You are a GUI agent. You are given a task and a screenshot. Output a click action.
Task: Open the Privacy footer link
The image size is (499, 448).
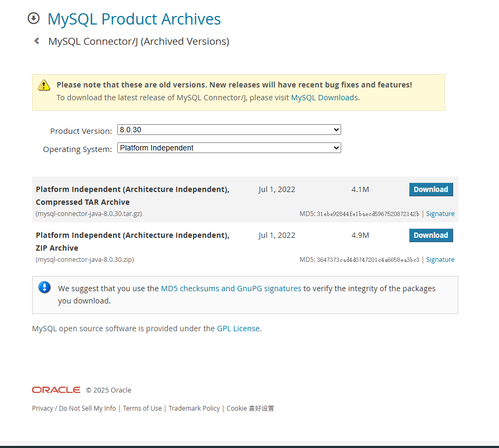[43, 409]
